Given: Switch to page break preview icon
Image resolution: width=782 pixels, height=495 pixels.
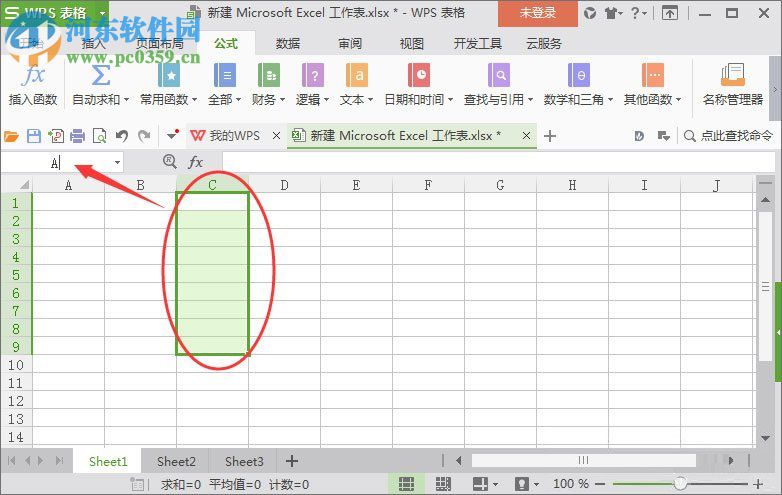Looking at the screenshot, I should [443, 484].
